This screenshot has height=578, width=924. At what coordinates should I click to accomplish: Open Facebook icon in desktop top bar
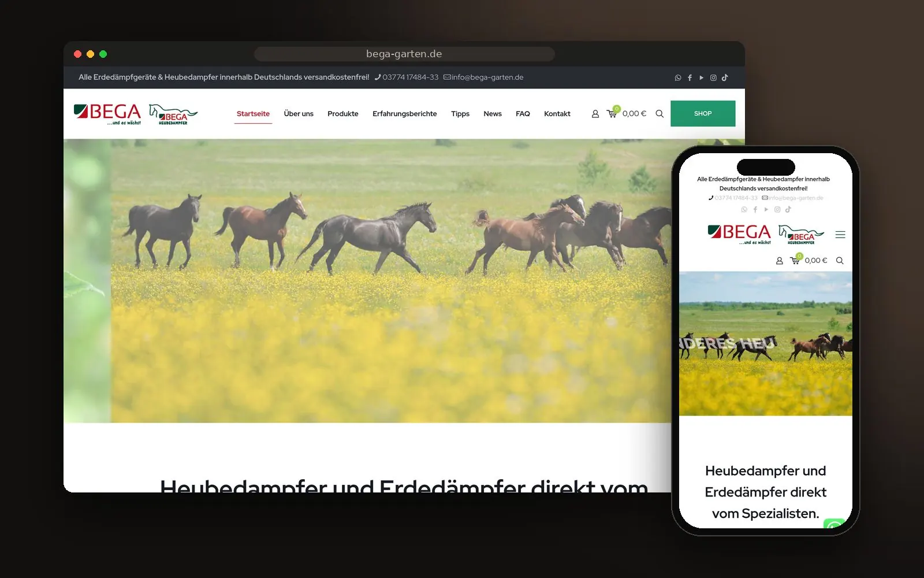(690, 77)
